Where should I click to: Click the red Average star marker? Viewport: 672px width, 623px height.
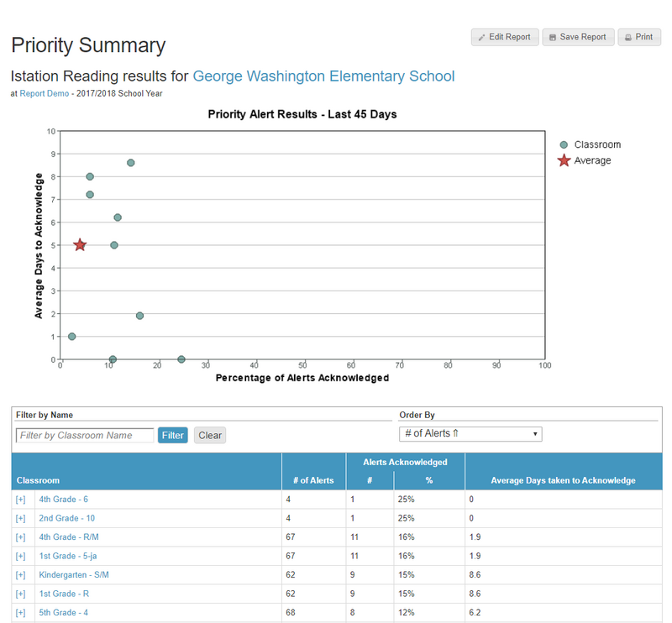(x=80, y=245)
